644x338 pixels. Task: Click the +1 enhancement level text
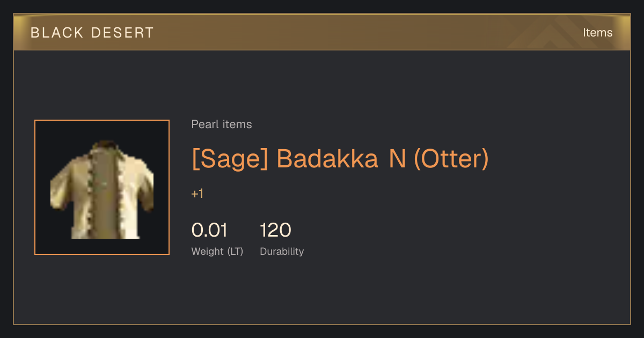[x=197, y=194]
